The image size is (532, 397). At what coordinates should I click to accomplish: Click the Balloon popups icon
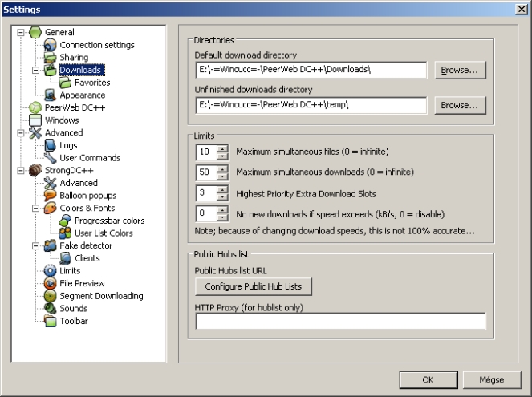point(51,196)
